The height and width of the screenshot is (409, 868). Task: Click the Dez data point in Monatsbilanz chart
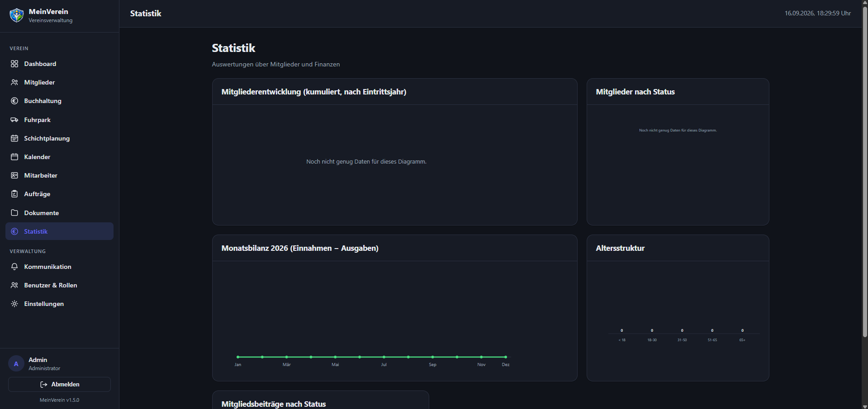coord(506,357)
